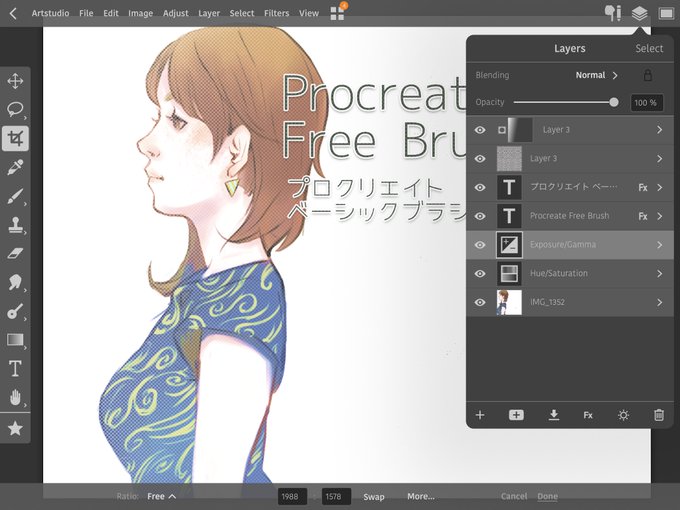
Task: Open the Favorites star tool
Action: point(15,428)
